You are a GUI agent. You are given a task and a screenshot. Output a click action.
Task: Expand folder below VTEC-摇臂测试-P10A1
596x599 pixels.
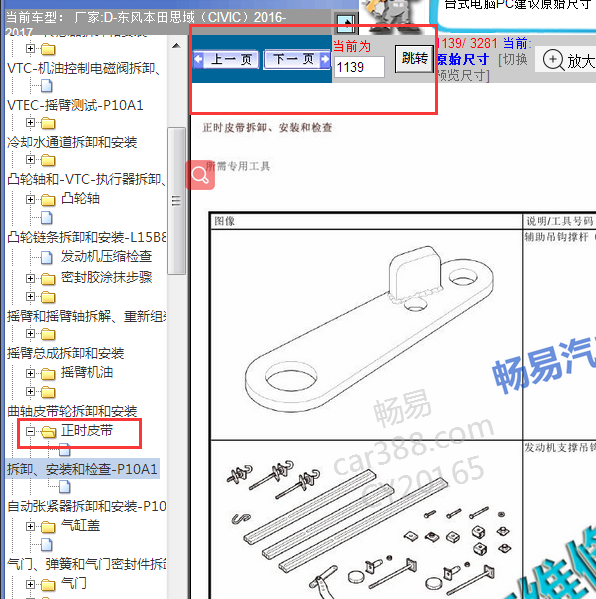[x=31, y=123]
